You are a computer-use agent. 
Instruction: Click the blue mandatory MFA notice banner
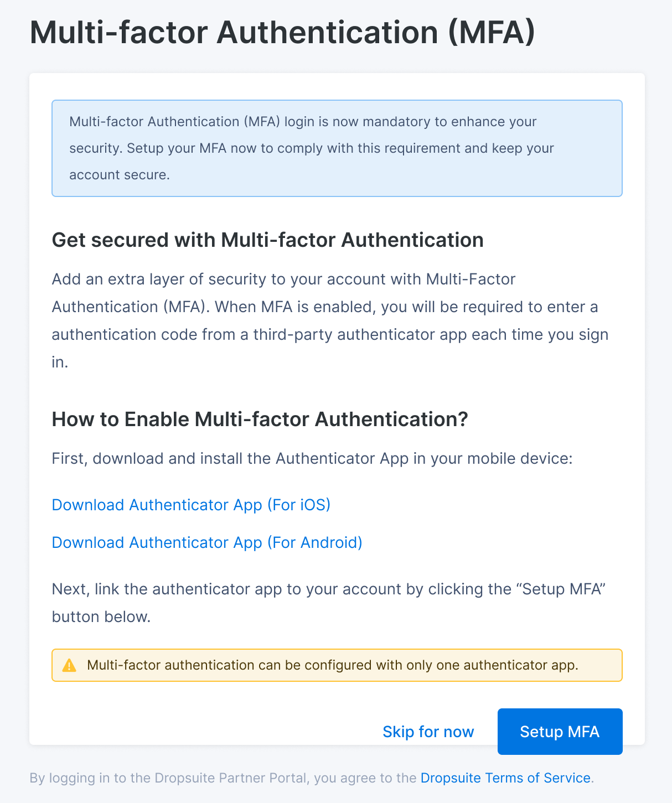pyautogui.click(x=337, y=148)
